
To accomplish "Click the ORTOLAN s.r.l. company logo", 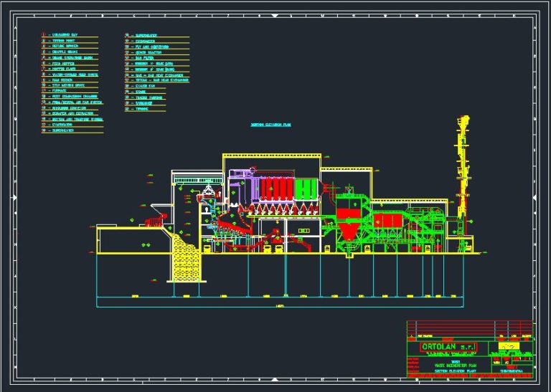I will pyautogui.click(x=448, y=347).
